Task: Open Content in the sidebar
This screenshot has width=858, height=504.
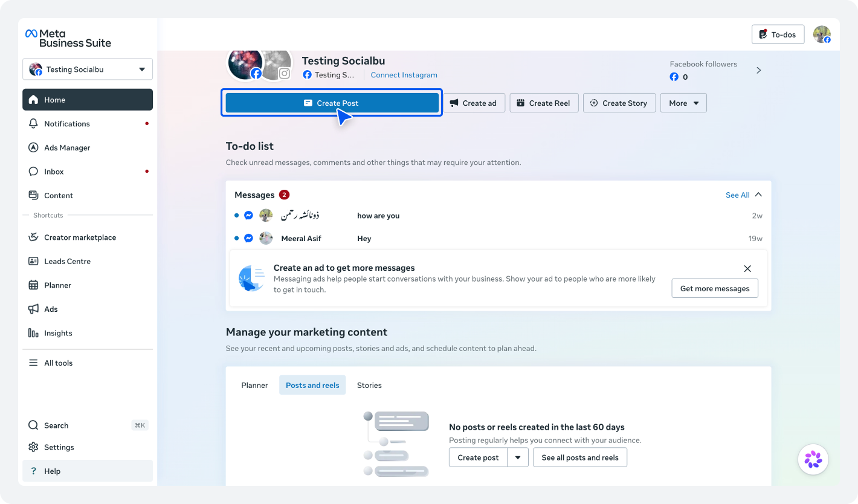Action: 88,195
